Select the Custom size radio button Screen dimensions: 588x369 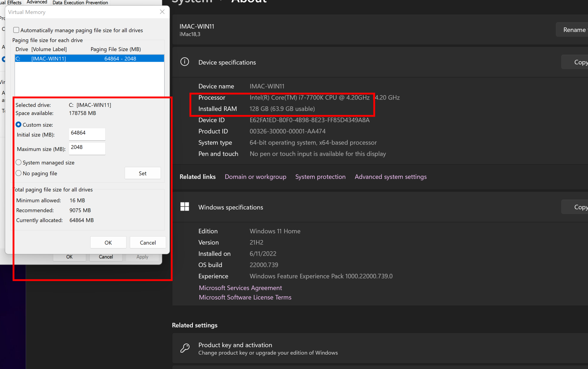click(19, 125)
